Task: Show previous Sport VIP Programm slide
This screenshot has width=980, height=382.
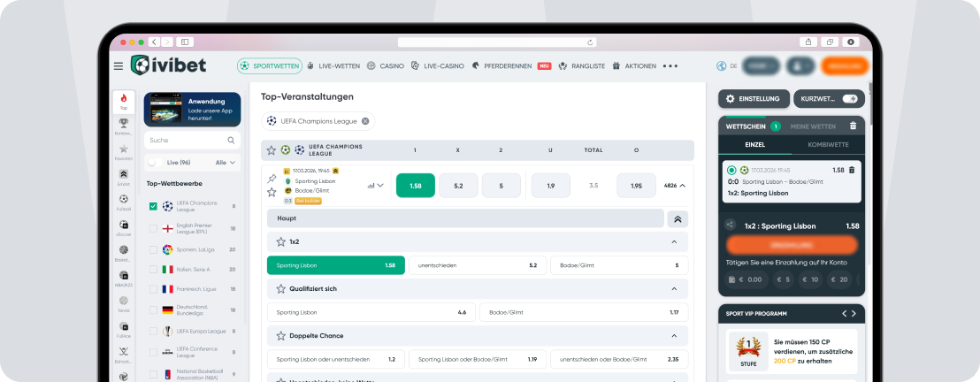Action: 845,313
